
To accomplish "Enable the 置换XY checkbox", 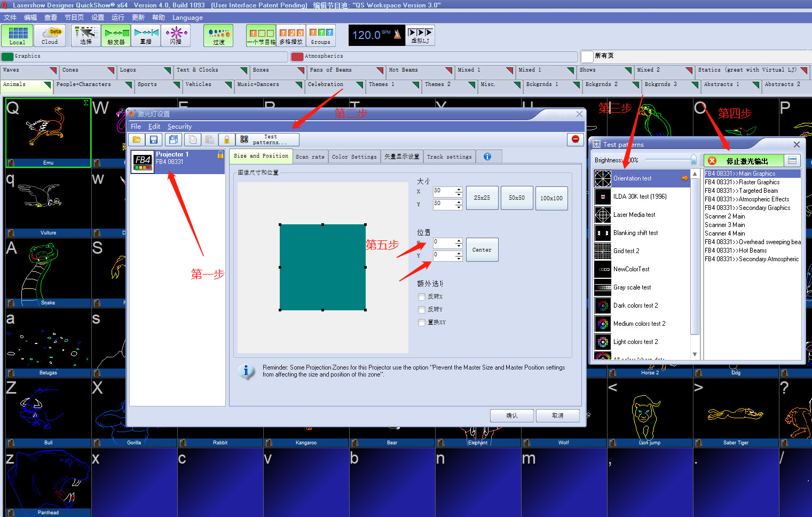I will [x=422, y=323].
